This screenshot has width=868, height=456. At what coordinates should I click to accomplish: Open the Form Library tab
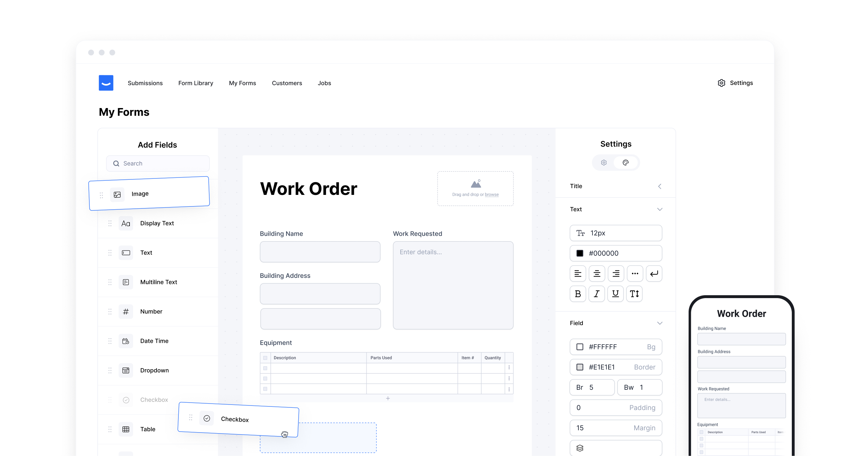coord(195,83)
